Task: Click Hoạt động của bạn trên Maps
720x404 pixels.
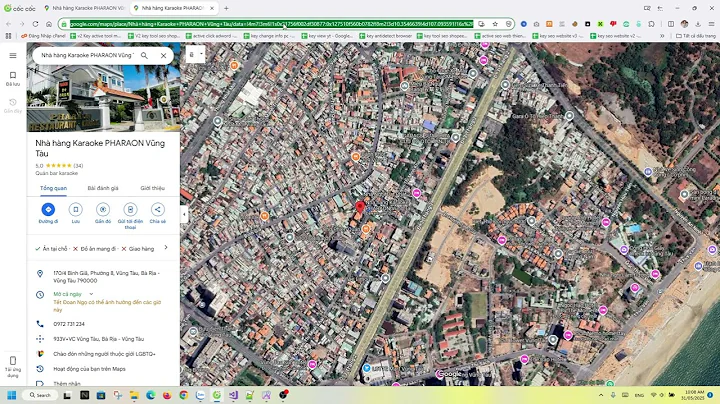Action: 103,369
